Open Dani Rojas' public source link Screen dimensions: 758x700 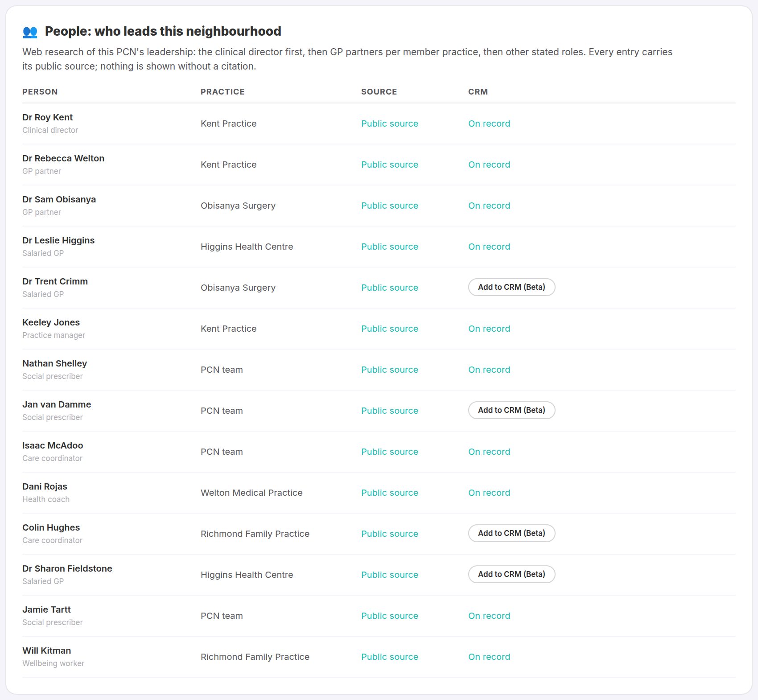click(390, 493)
